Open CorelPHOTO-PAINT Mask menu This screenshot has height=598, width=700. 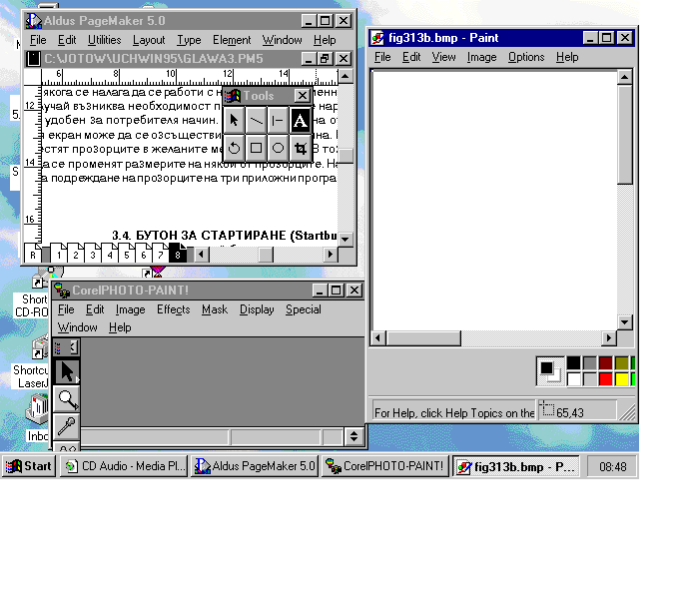pos(215,309)
